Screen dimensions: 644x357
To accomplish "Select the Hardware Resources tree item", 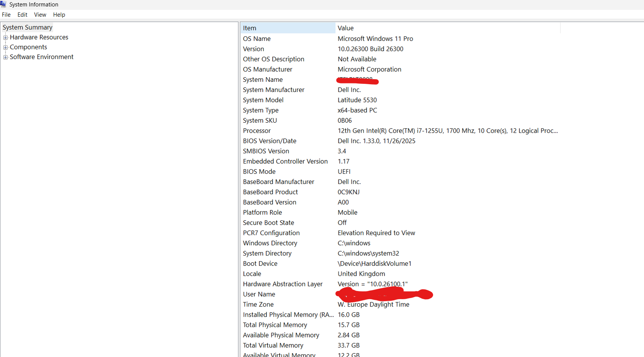I will click(39, 37).
